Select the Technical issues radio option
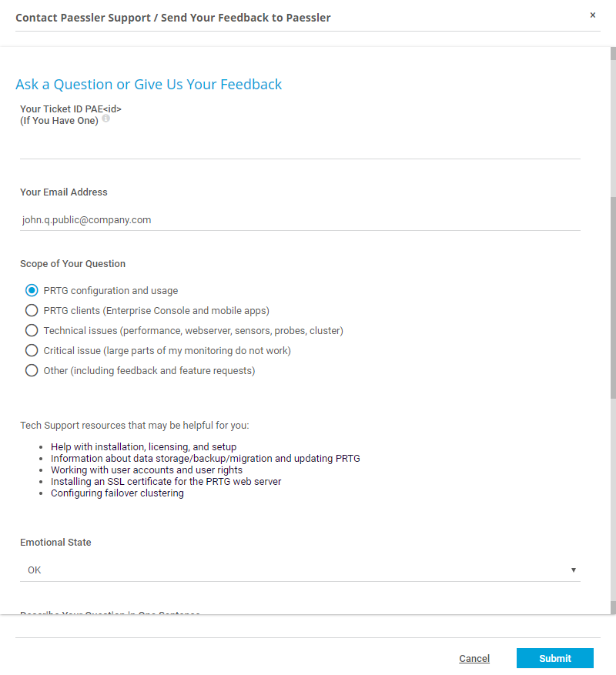Image resolution: width=616 pixels, height=675 pixels. (x=32, y=331)
